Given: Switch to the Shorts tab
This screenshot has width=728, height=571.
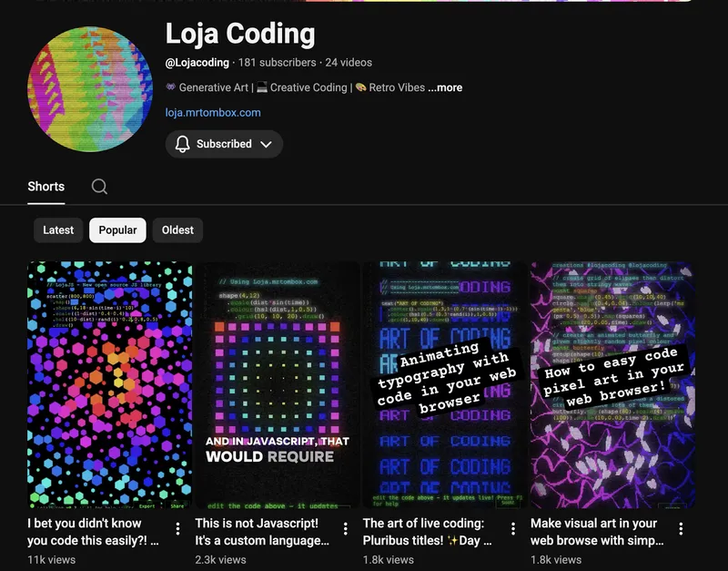Looking at the screenshot, I should 45,187.
